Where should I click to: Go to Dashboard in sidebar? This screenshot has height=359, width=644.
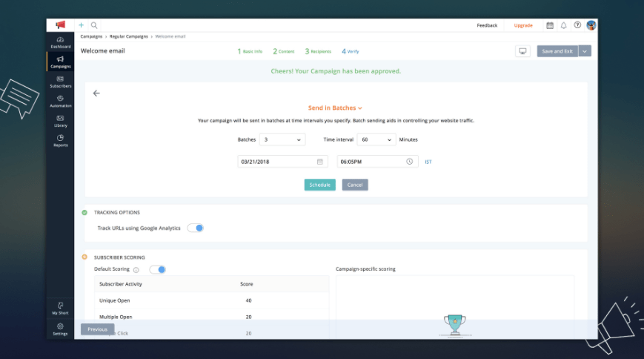pos(60,43)
